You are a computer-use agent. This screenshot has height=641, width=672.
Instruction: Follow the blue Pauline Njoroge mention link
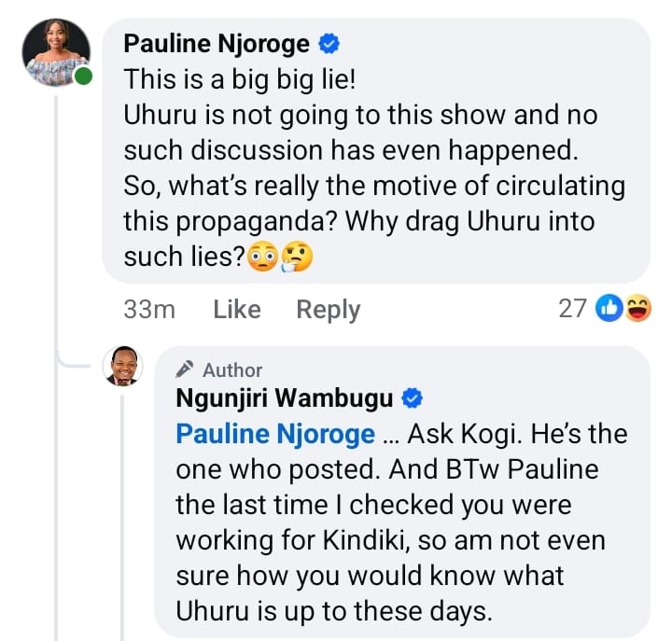[275, 435]
